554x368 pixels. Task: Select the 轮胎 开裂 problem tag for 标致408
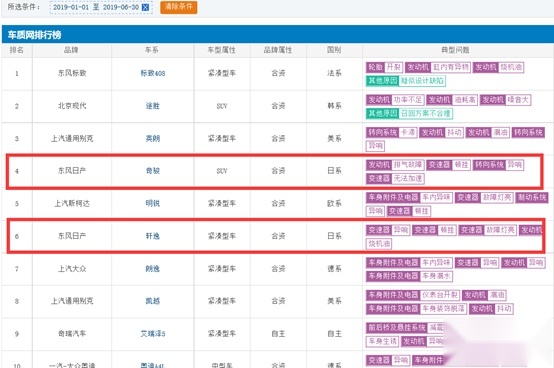[384, 67]
